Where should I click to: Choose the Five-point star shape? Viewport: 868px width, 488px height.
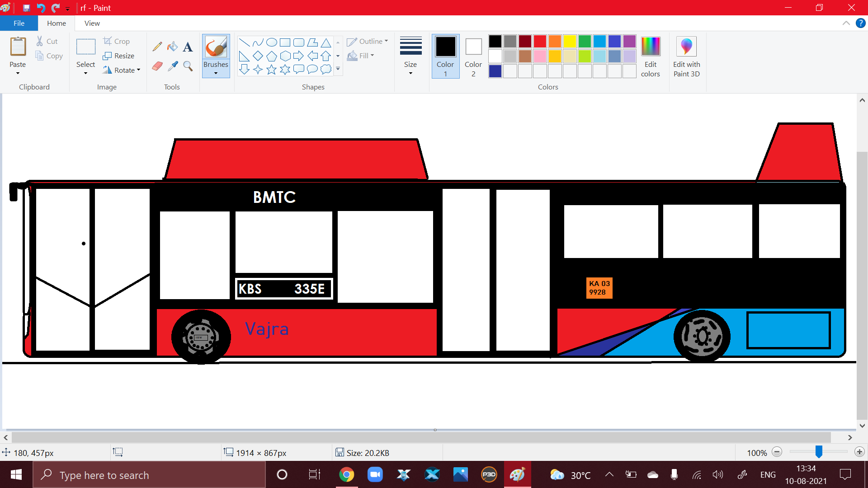(x=271, y=69)
